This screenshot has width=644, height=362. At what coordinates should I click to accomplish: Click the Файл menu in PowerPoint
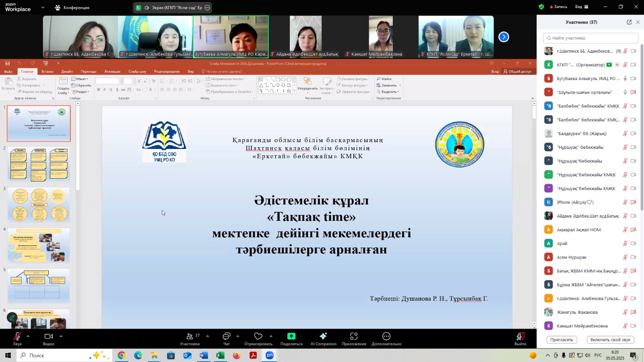click(x=8, y=72)
